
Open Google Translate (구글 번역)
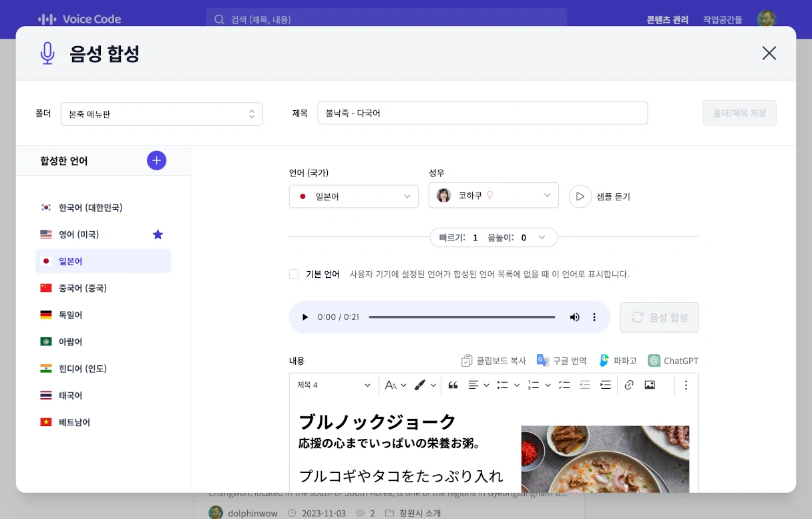coord(562,361)
